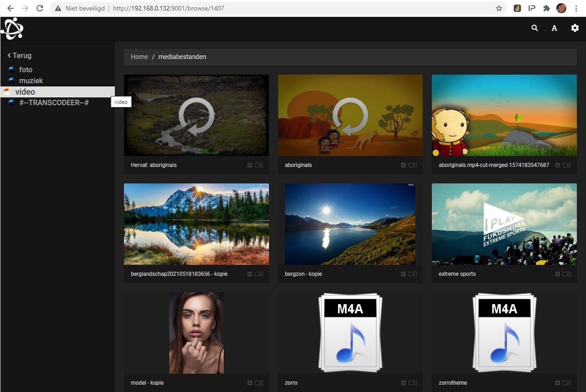The height and width of the screenshot is (392, 586).
Task: Click the title "berglandschap20210518183656 - kopie"
Action: (179, 274)
